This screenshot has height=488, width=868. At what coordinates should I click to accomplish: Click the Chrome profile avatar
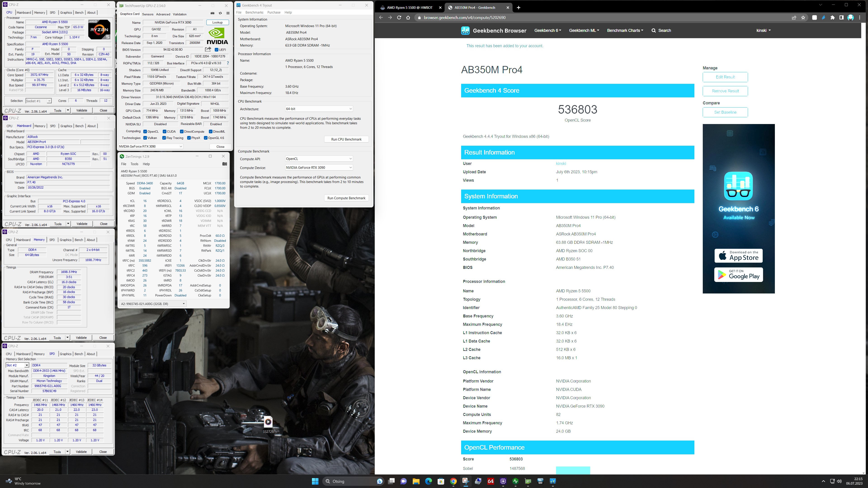tap(850, 18)
